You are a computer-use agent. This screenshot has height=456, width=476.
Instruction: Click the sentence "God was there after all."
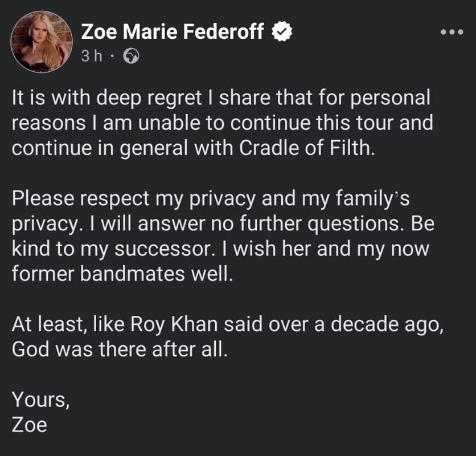[120, 348]
